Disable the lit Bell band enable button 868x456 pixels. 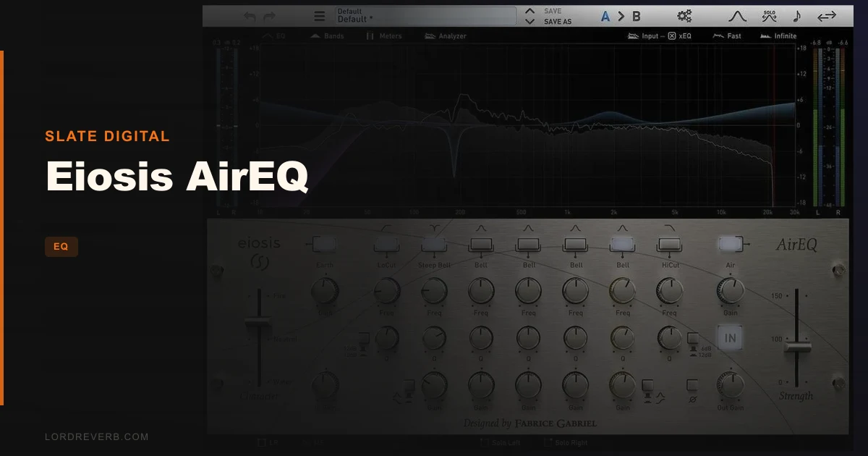(x=622, y=245)
